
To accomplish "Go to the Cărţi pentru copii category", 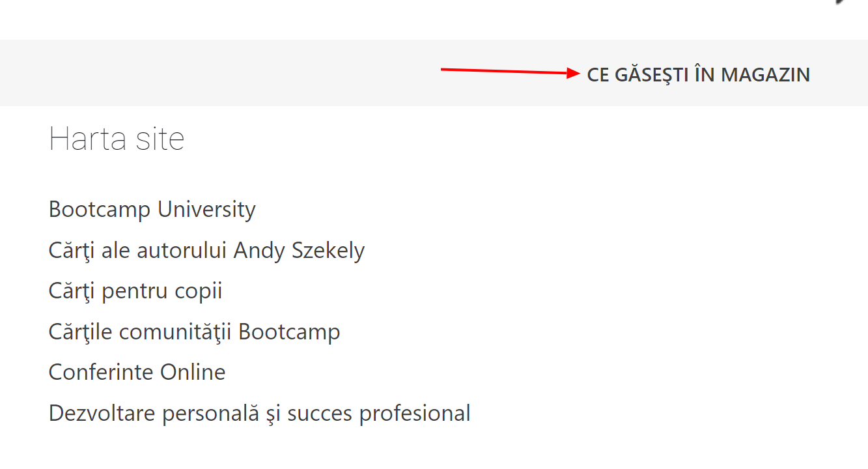I will (x=135, y=291).
